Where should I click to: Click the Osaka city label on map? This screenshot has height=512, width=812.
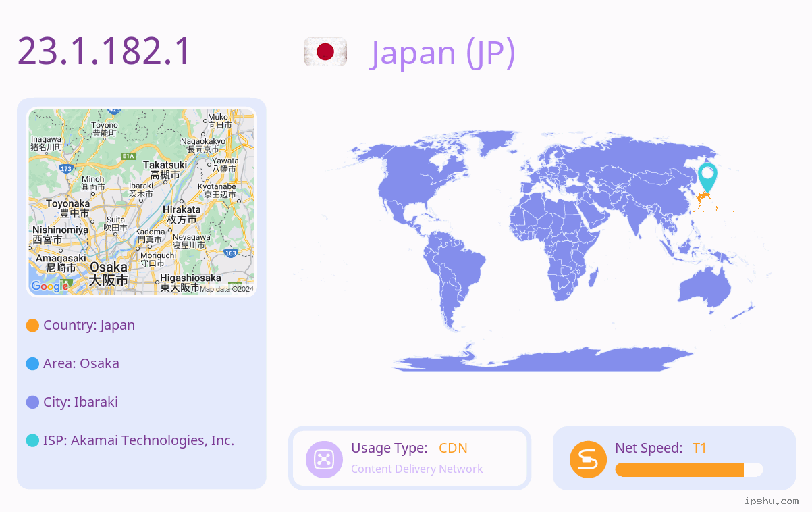pos(109,274)
